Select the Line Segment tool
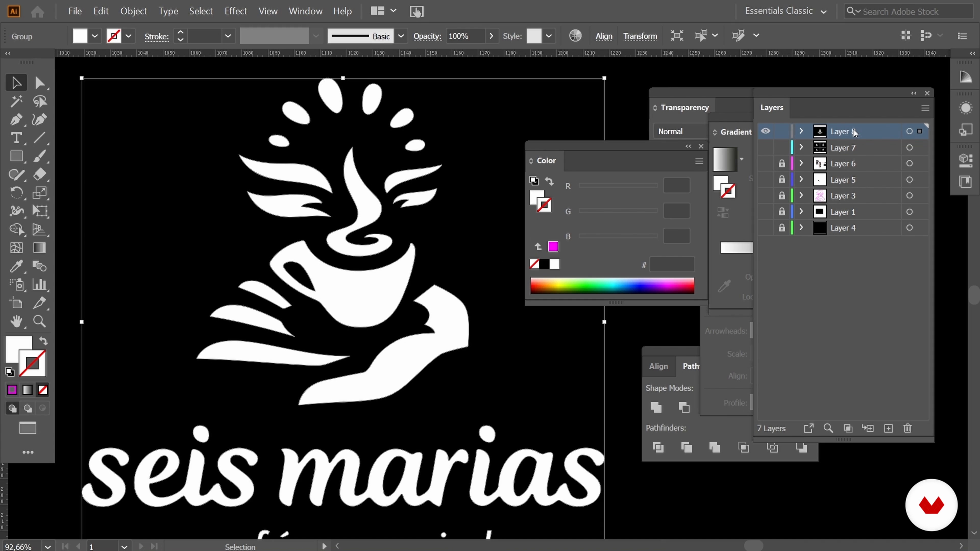The height and width of the screenshot is (551, 980). tap(40, 138)
